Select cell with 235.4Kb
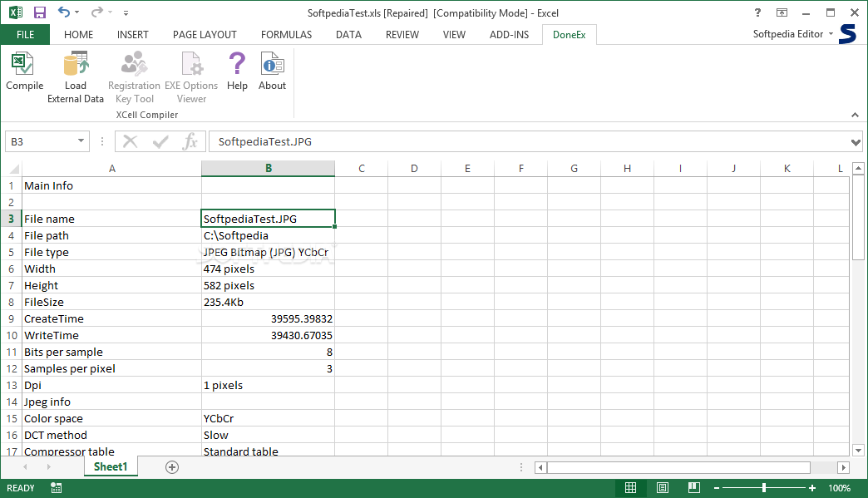Screen dimensions: 868x498 [x=268, y=302]
